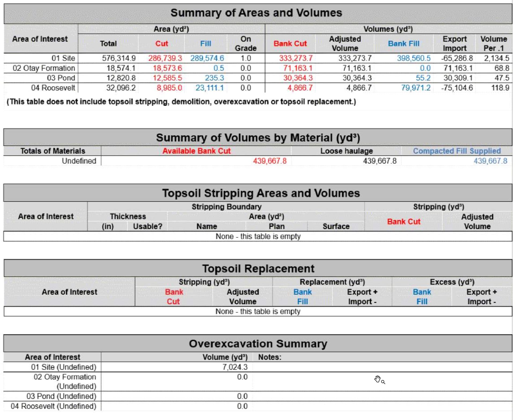Click empty-table notice under Topsoil Replacement
The width and height of the screenshot is (515, 420).
point(258,312)
